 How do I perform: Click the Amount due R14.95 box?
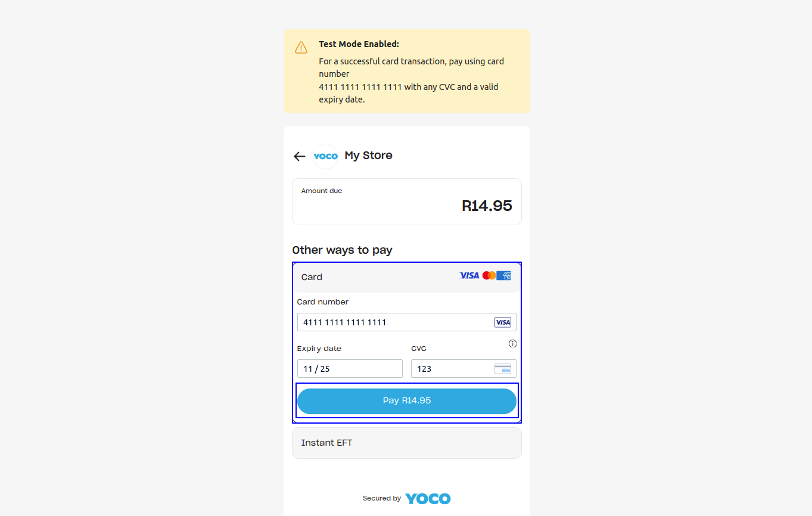406,201
